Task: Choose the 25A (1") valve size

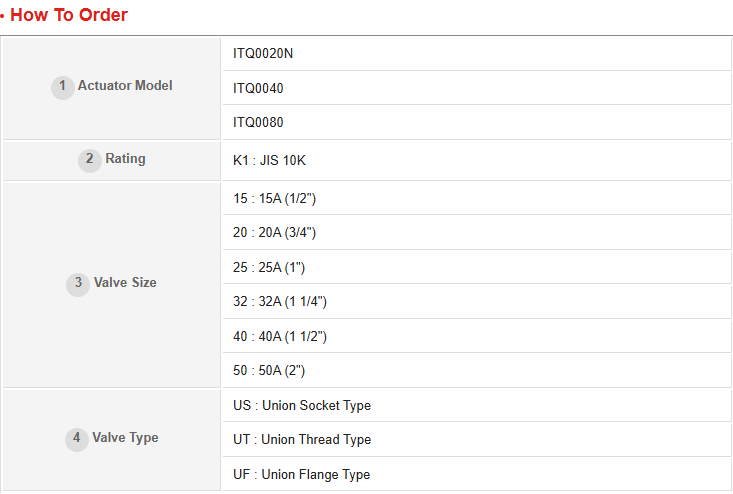Action: pos(268,267)
